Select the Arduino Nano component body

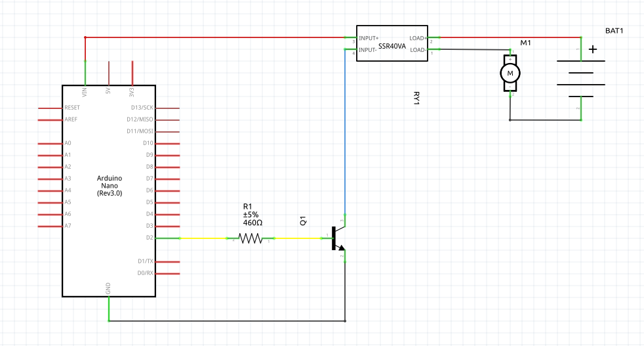tap(109, 190)
